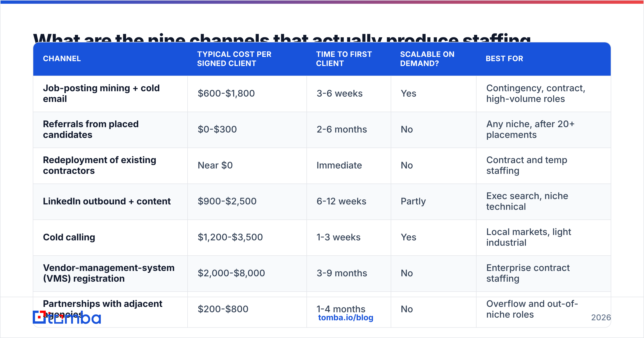Viewport: 644px width, 338px height.
Task: Click the TYPICAL COST PER SIGNED CLIENT header
Action: [x=247, y=59]
